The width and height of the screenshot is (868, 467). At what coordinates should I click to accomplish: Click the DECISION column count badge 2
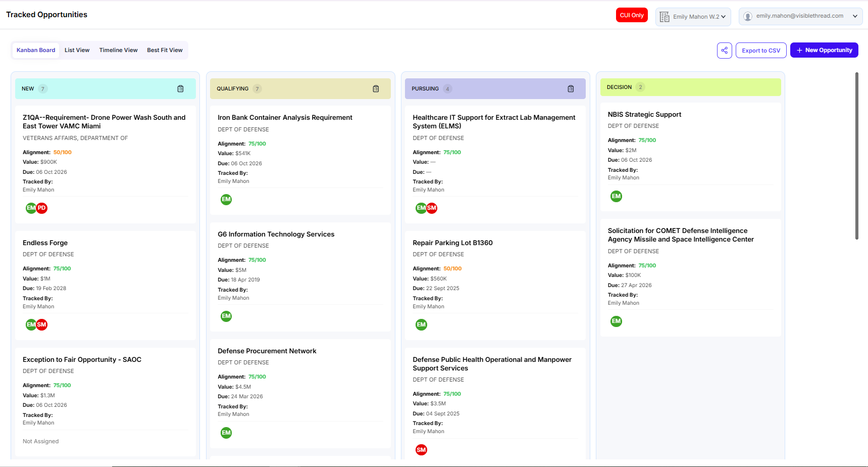click(640, 87)
